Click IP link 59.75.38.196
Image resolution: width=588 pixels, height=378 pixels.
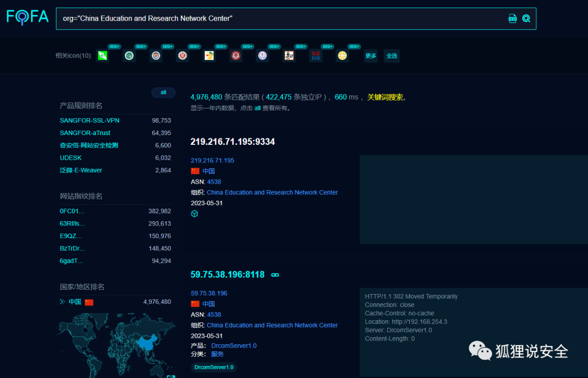[209, 293]
